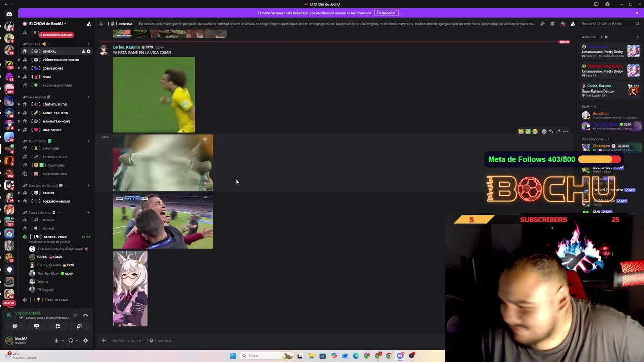
Task: Open add reaction emoji picker
Action: point(544,132)
